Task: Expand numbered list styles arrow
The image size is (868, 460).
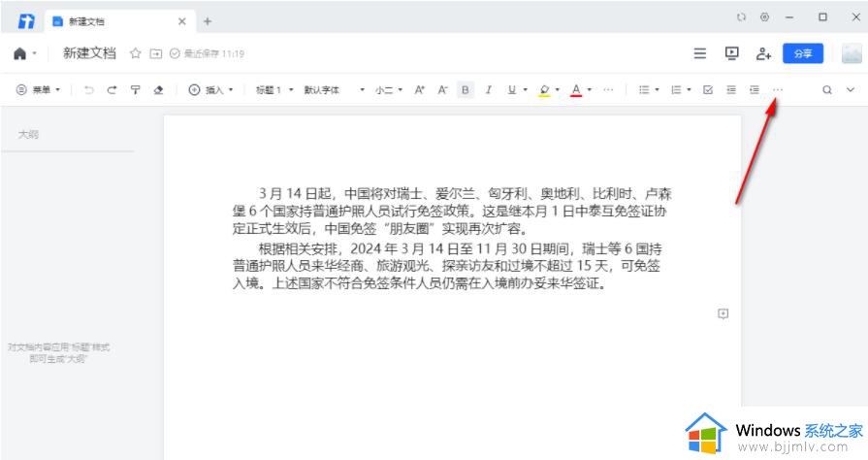Action: (x=690, y=90)
